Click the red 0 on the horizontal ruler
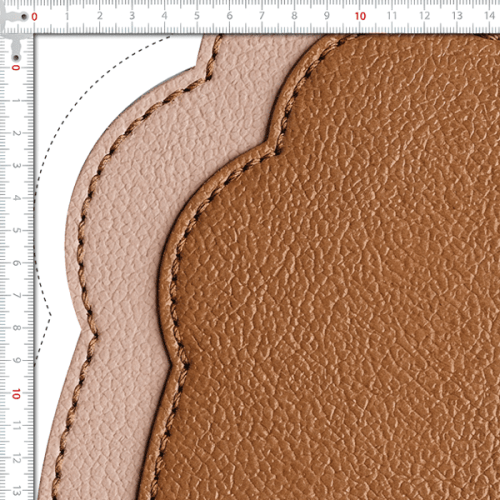Image resolution: width=500 pixels, height=500 pixels. click(x=34, y=17)
